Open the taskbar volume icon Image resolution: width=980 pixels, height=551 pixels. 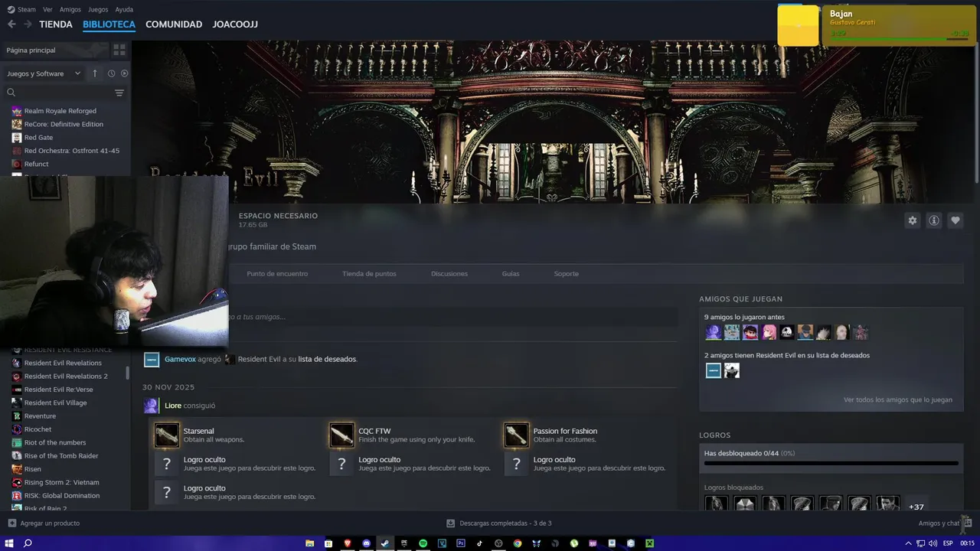[932, 543]
